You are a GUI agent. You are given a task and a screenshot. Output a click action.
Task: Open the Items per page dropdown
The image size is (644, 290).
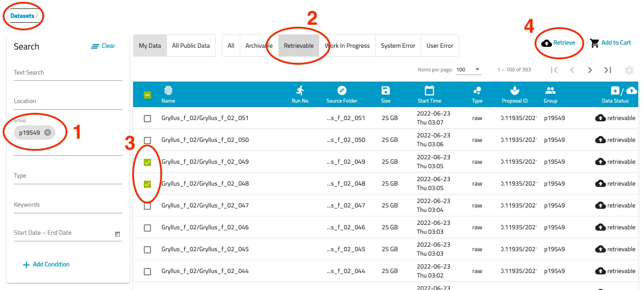pos(468,70)
